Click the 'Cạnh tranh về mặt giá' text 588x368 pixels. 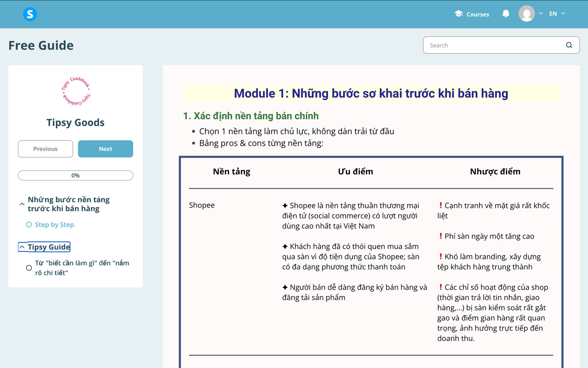pos(494,211)
